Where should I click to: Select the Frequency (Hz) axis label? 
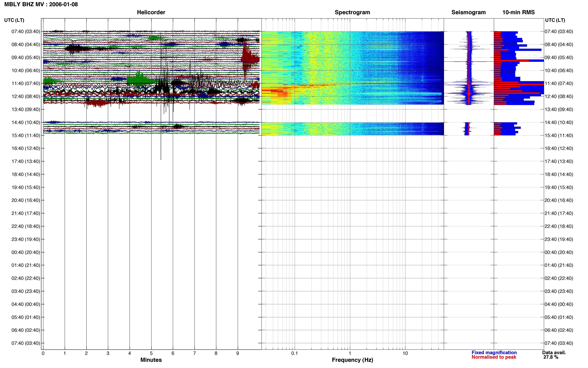coord(352,360)
